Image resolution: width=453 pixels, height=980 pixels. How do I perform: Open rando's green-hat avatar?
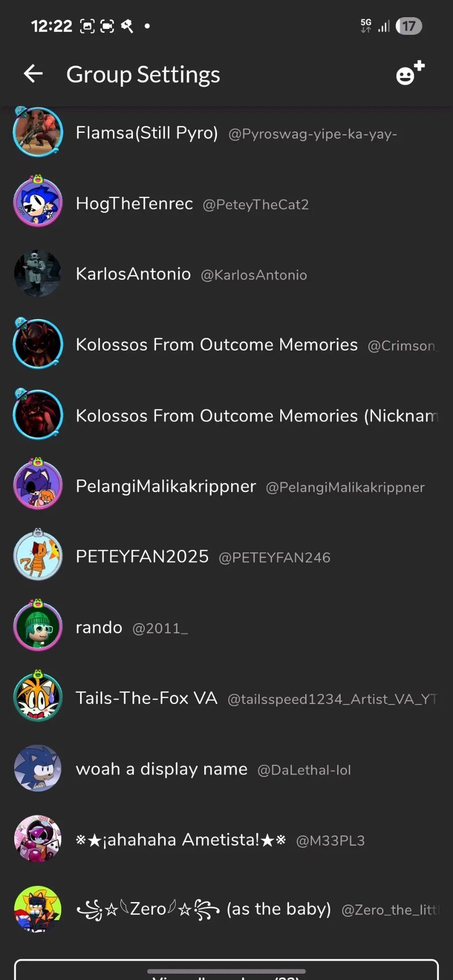tap(38, 627)
